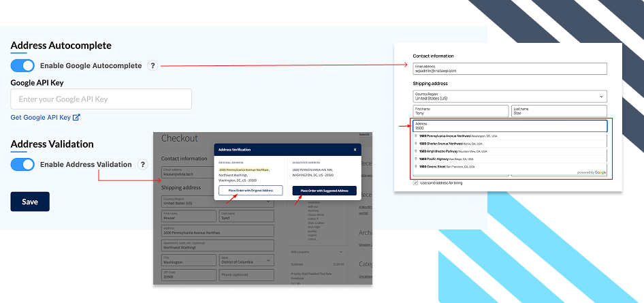
Task: Open Country/Region dropdown in autocomplete preview
Action: tap(510, 97)
